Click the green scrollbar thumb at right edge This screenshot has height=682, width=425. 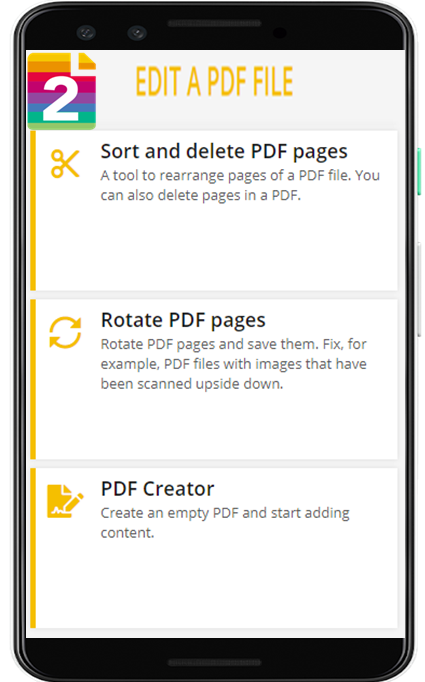point(419,171)
